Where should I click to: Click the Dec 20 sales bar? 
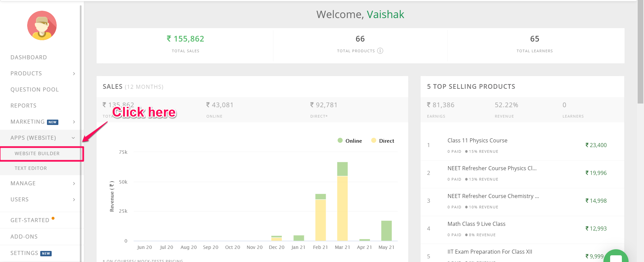coord(276,238)
